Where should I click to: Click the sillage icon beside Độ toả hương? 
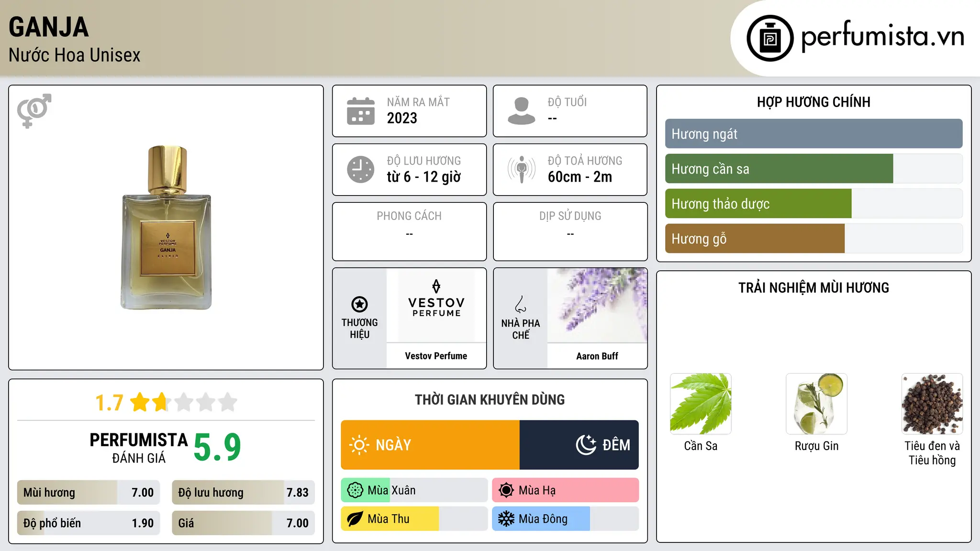click(x=522, y=169)
